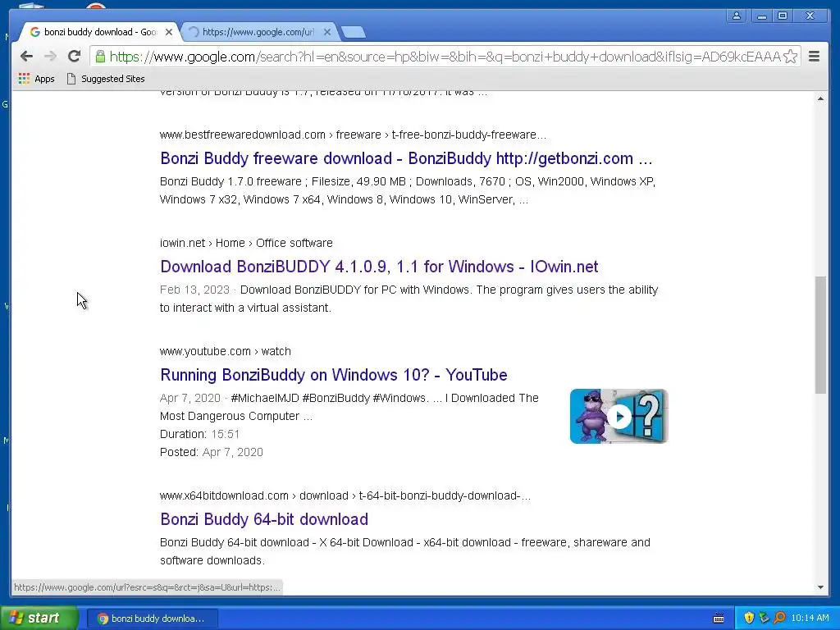Open the Suggested Sites bookmark
This screenshot has height=630, width=840.
pyautogui.click(x=106, y=79)
